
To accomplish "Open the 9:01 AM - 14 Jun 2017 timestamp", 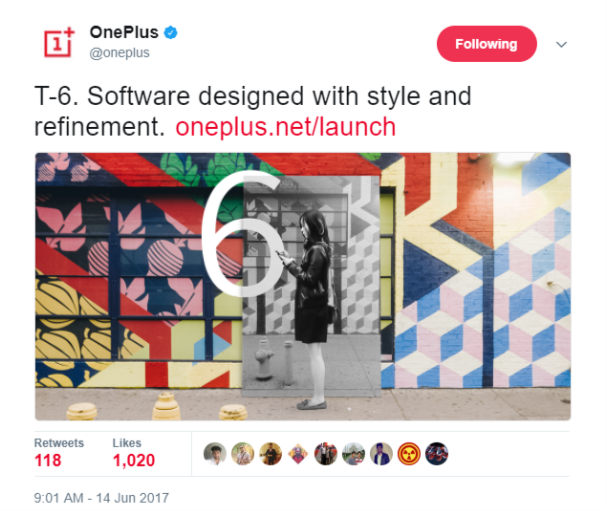I will point(101,498).
